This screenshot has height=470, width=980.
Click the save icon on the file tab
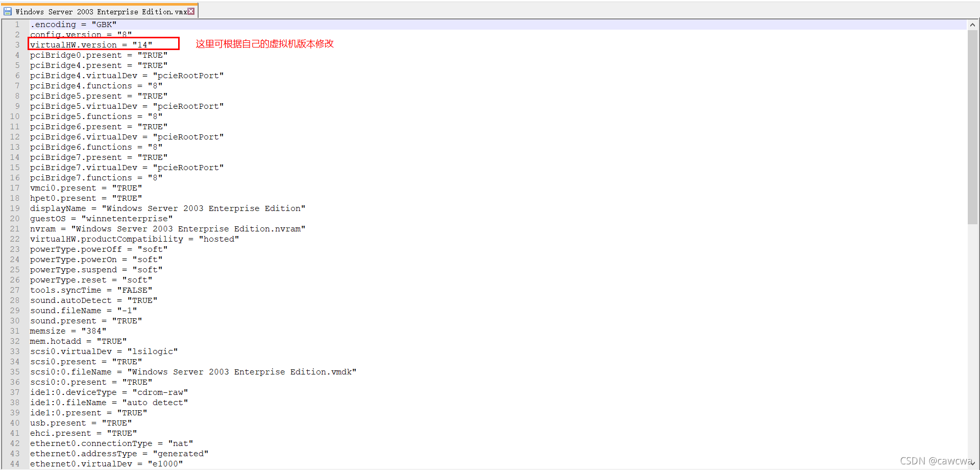click(x=8, y=11)
